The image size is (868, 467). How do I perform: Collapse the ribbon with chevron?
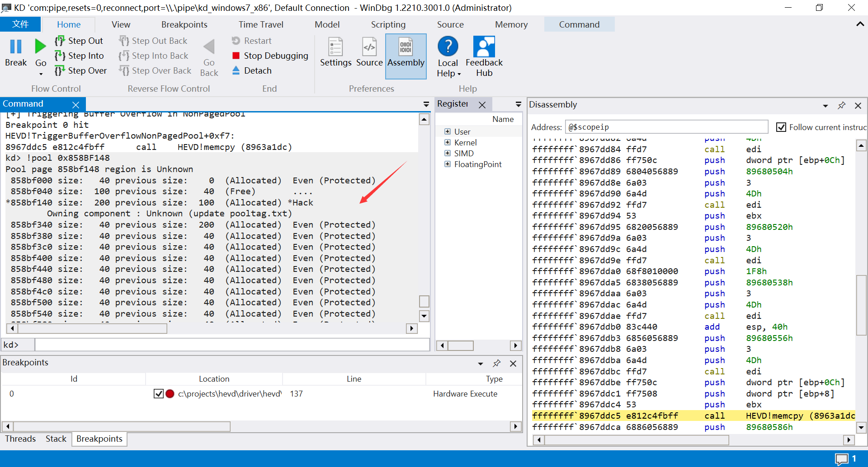860,24
